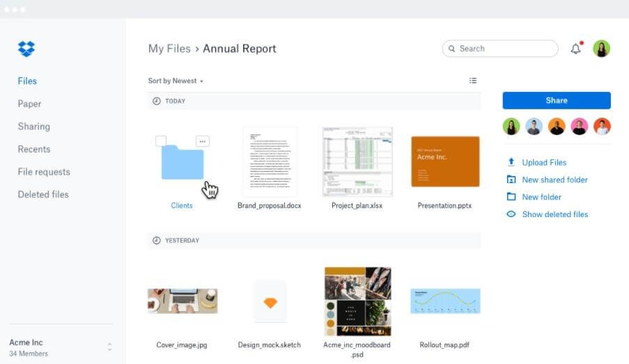Click the Annual Report breadcrumb title
629x364 pixels.
[240, 49]
